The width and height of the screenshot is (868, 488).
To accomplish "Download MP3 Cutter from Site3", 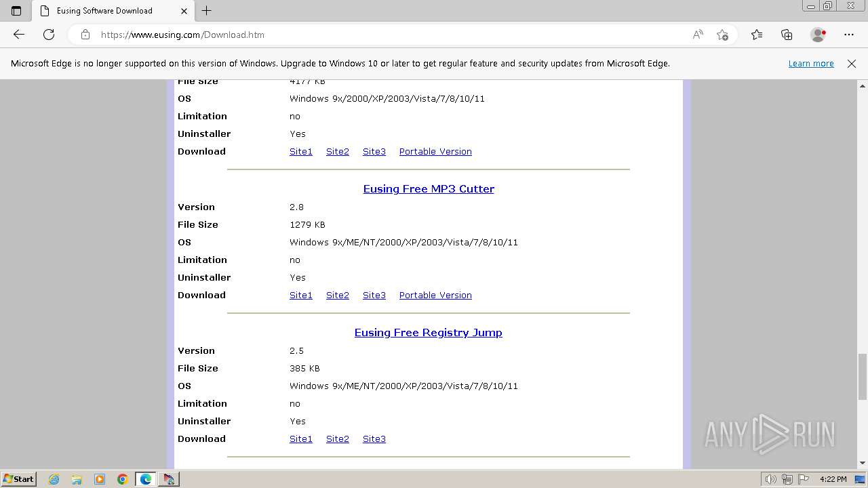I will pyautogui.click(x=374, y=295).
